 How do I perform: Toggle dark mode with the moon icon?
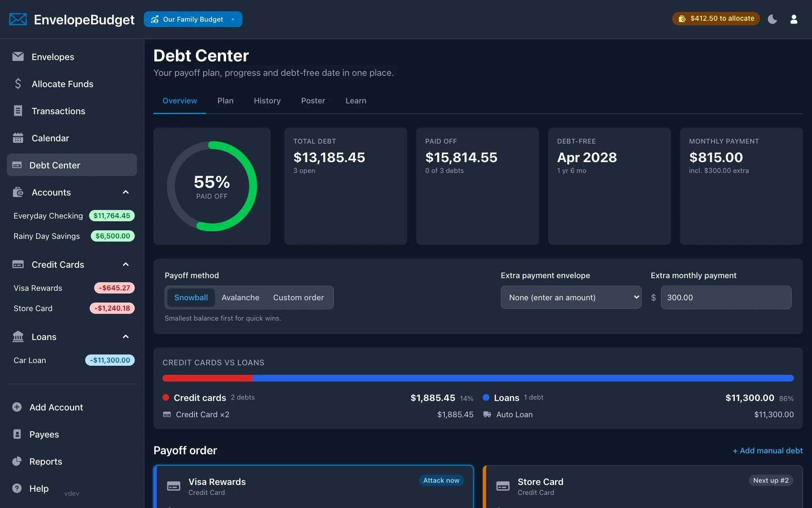(772, 19)
